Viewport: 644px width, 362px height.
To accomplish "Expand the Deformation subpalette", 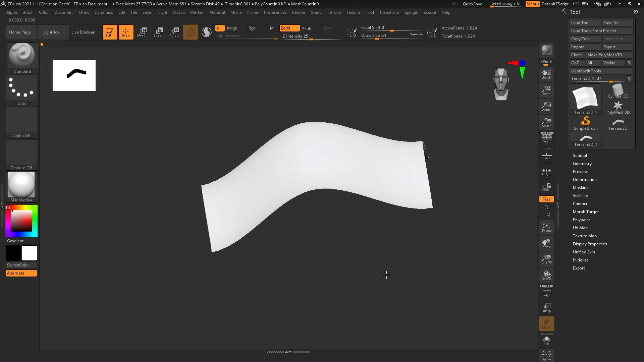I will (584, 180).
